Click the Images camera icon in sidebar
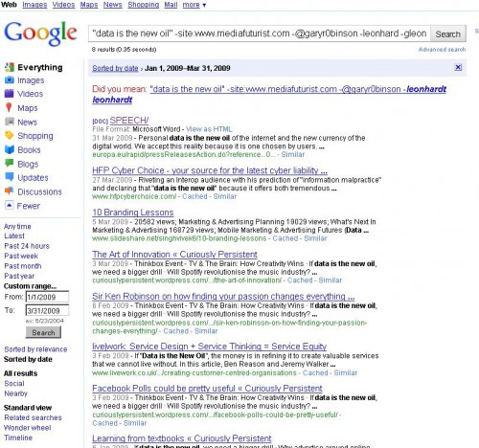The width and height of the screenshot is (479, 448). point(10,80)
